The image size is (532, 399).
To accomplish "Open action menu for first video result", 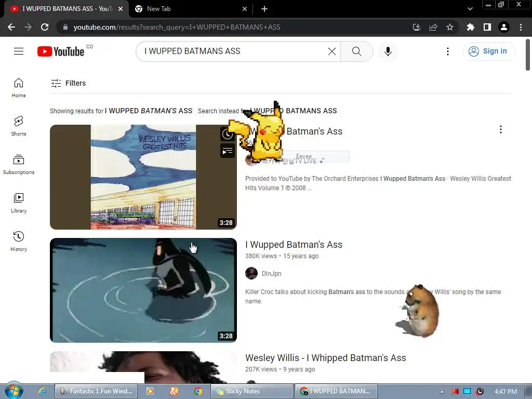I will [x=500, y=129].
